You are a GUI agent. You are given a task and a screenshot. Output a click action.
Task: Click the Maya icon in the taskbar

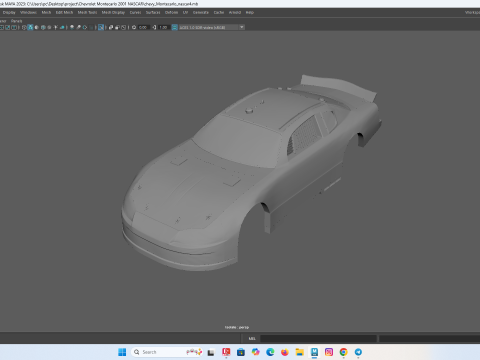click(314, 352)
